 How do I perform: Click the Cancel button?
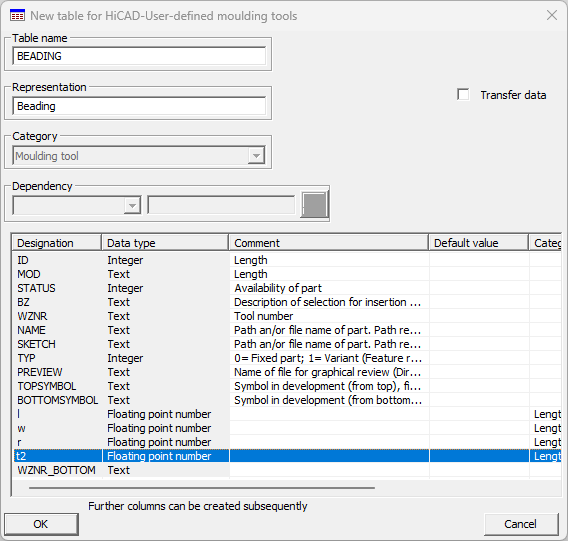pyautogui.click(x=521, y=524)
